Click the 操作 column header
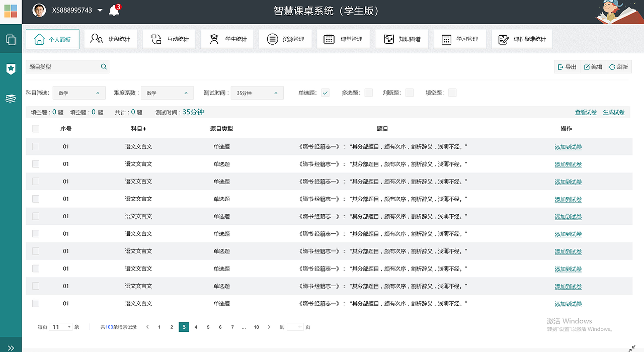Viewport: 644px width, 352px height. coord(567,129)
